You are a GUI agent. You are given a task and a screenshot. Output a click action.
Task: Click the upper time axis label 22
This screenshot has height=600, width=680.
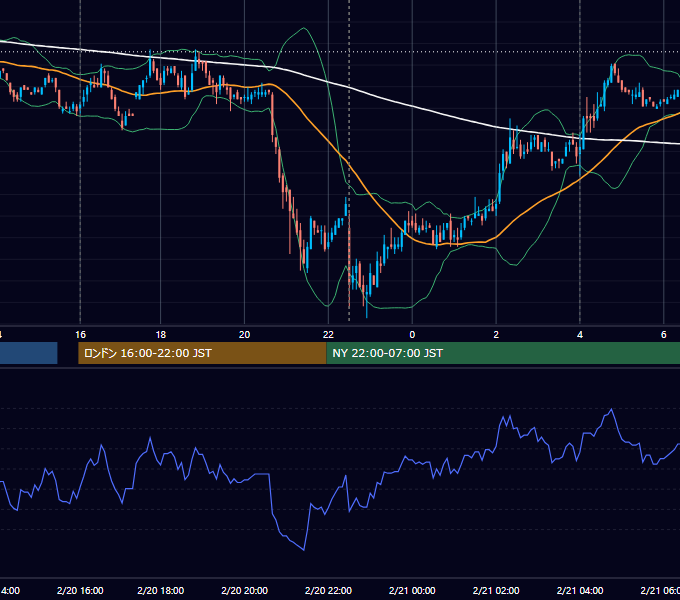(328, 335)
